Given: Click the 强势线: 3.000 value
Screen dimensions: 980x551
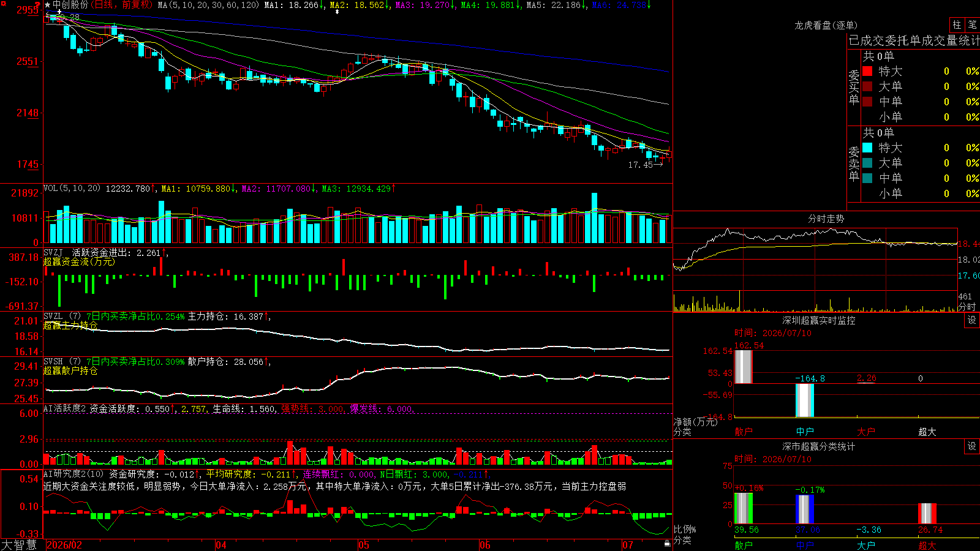Looking at the screenshot, I should pos(312,408).
